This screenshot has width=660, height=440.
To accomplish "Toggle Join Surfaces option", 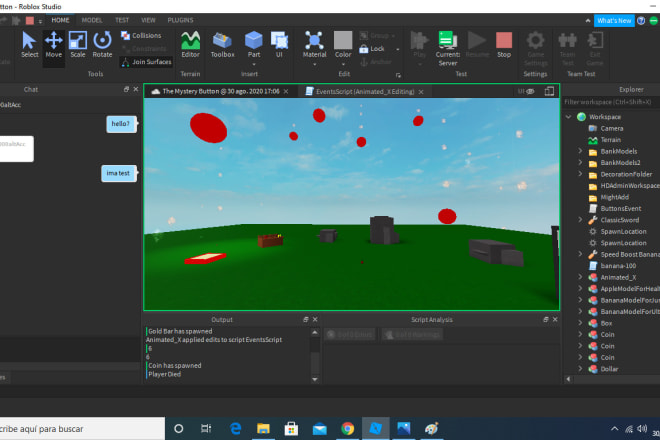I will pyautogui.click(x=146, y=62).
